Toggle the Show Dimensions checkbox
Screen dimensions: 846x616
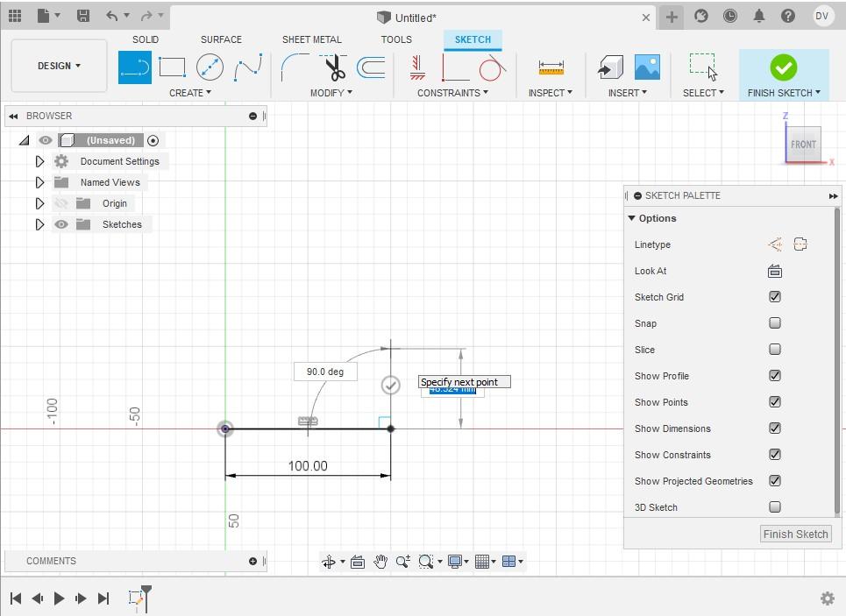pos(775,428)
